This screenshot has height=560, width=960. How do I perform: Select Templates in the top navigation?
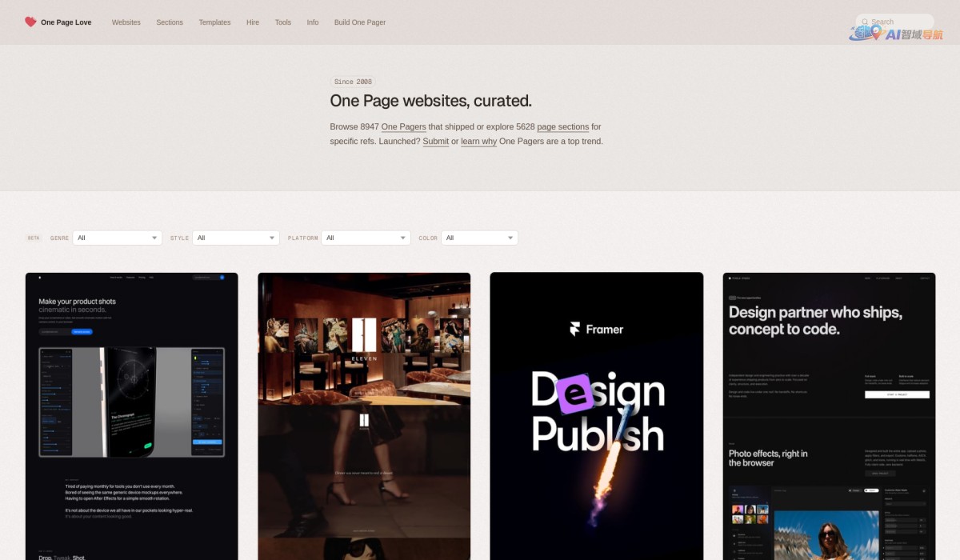click(x=214, y=22)
